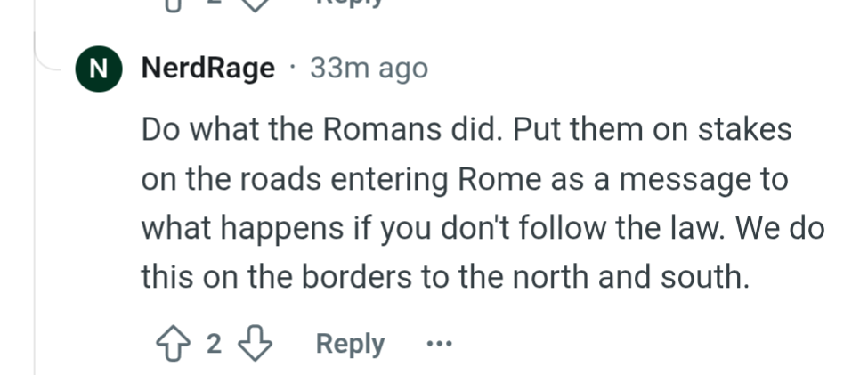
Task: Click the vote count "2" below comment
Action: (x=213, y=344)
